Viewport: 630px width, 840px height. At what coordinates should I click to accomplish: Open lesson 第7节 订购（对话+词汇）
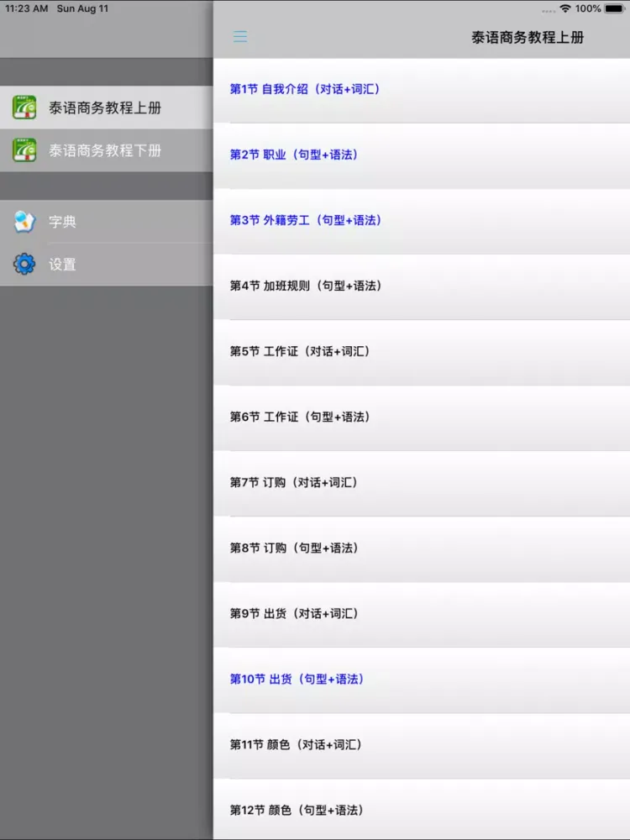point(422,484)
